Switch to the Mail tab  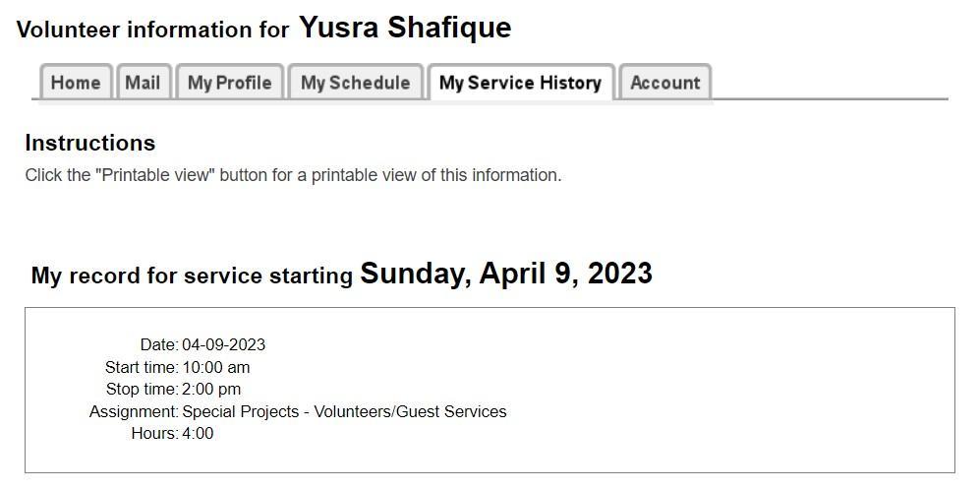coord(143,83)
